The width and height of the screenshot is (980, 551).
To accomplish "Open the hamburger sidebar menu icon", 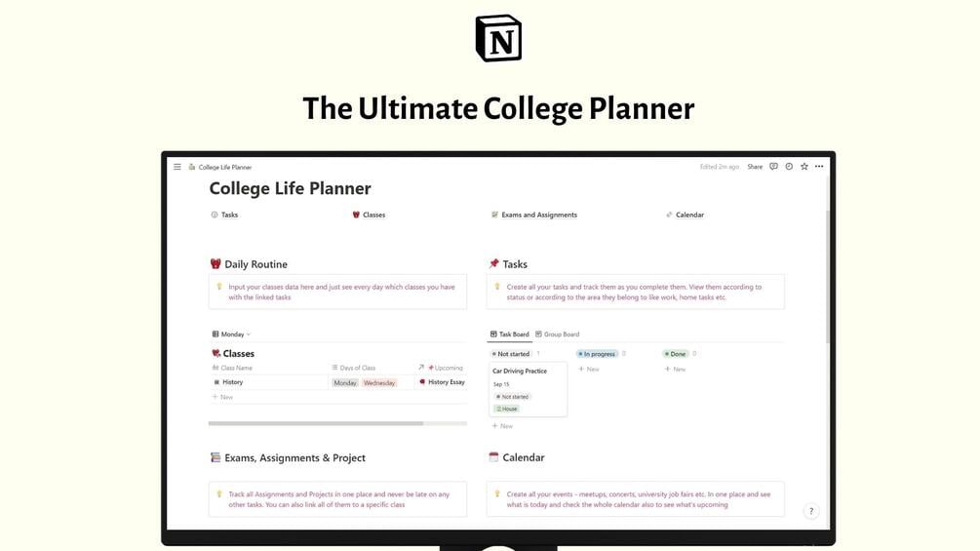I will (x=177, y=167).
